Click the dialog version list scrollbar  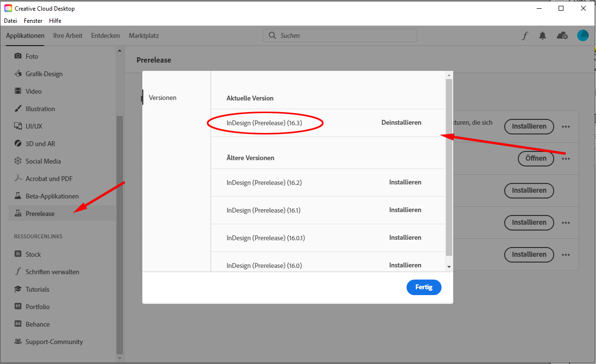[x=449, y=167]
